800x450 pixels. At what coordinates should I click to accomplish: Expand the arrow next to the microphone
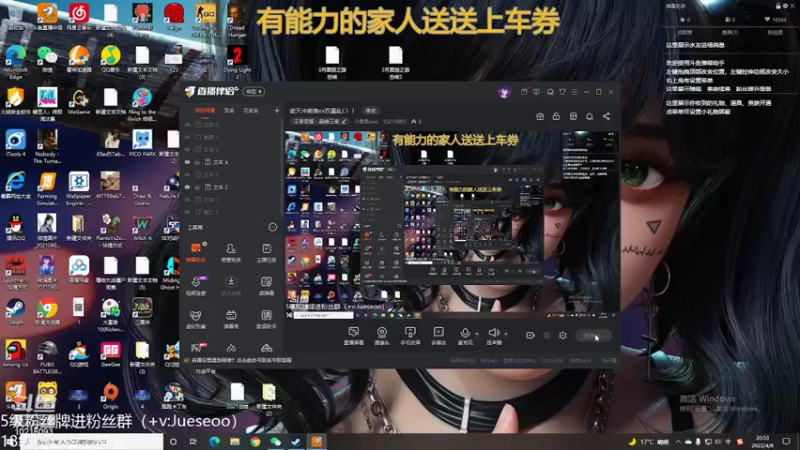[x=477, y=334]
